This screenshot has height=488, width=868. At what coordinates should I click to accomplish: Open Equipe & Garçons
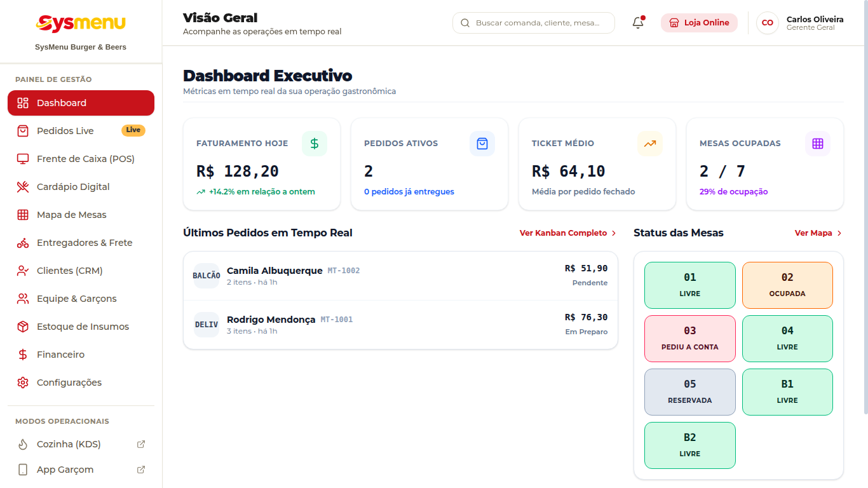click(81, 299)
